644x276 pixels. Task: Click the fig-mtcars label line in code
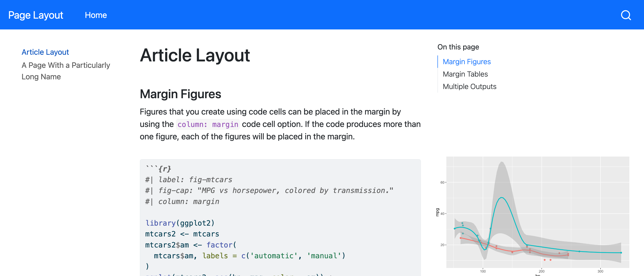click(x=189, y=179)
